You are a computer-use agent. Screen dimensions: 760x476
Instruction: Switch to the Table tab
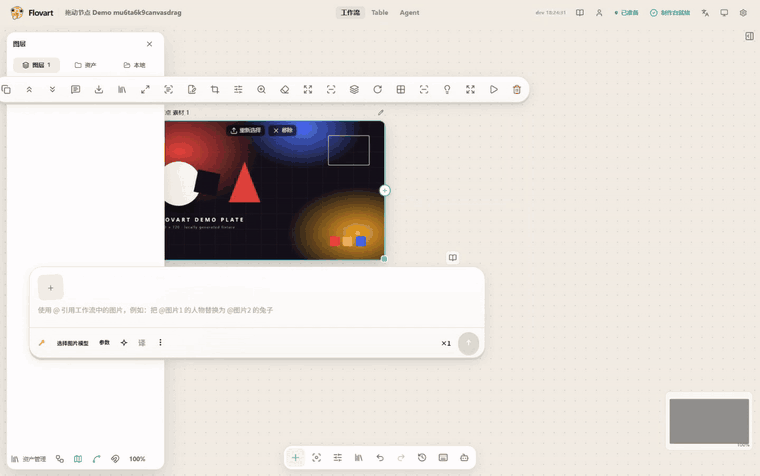(380, 13)
